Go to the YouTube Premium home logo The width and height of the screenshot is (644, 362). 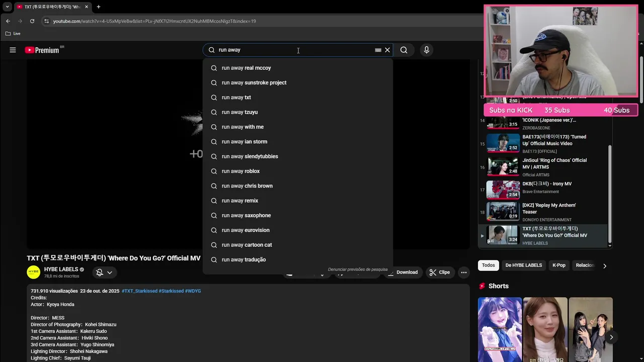(42, 50)
